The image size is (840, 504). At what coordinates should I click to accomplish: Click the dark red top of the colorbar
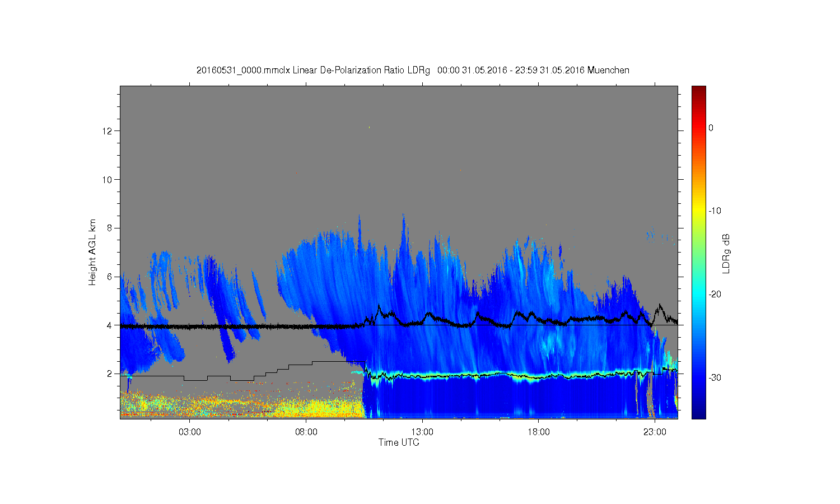(699, 91)
